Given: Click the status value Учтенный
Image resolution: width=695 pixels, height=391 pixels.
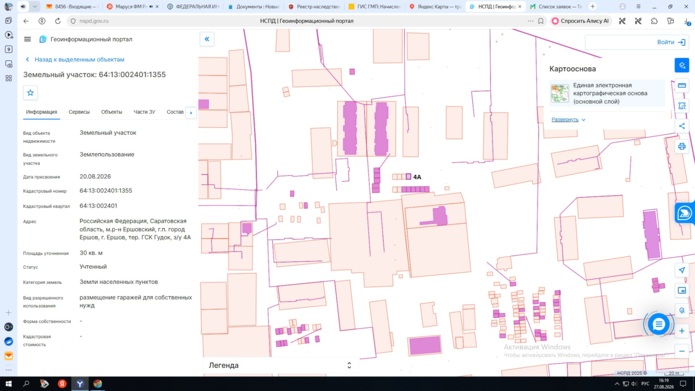Looking at the screenshot, I should tap(93, 267).
